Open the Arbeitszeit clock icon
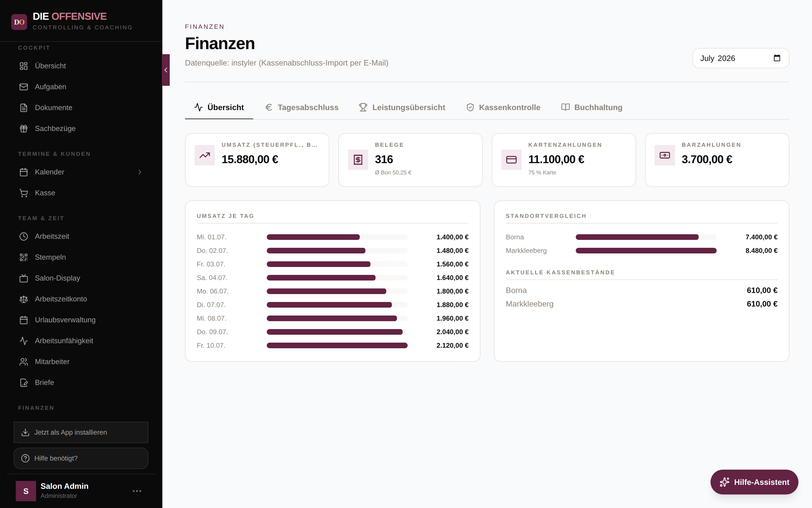This screenshot has height=508, width=812. (23, 236)
